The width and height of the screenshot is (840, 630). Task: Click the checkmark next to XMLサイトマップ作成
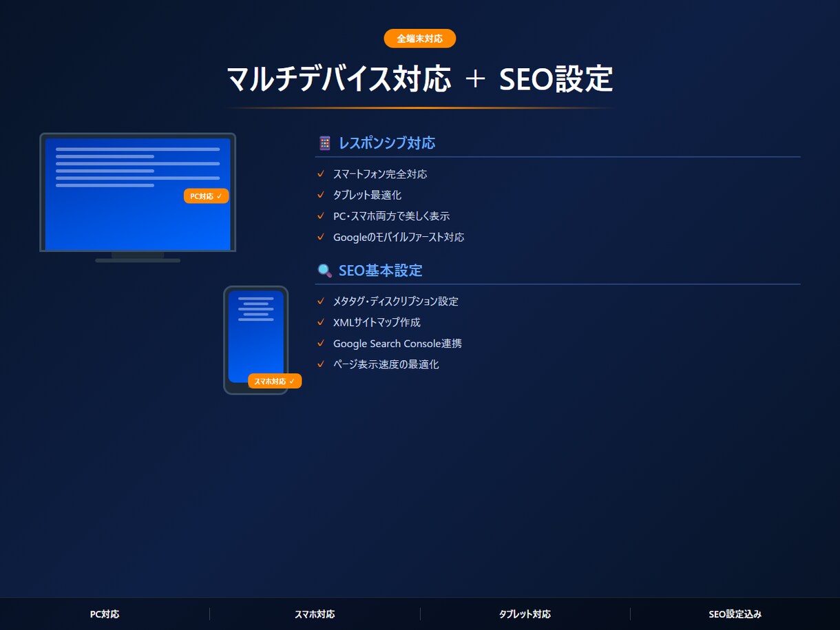point(320,322)
